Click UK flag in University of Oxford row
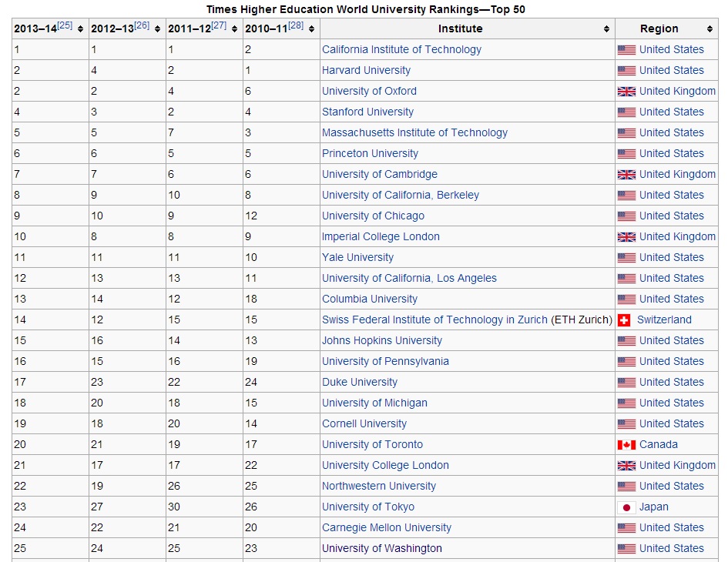 coord(627,92)
